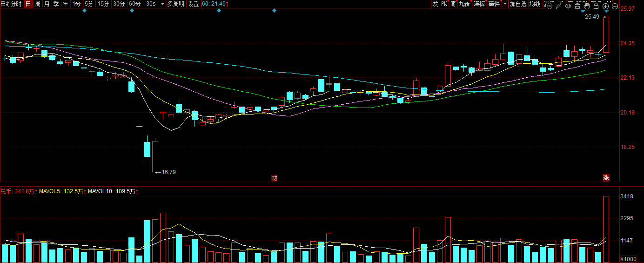Screen dimensions: 644x263
Task: Click the 25.49 high price label
Action: coord(592,17)
